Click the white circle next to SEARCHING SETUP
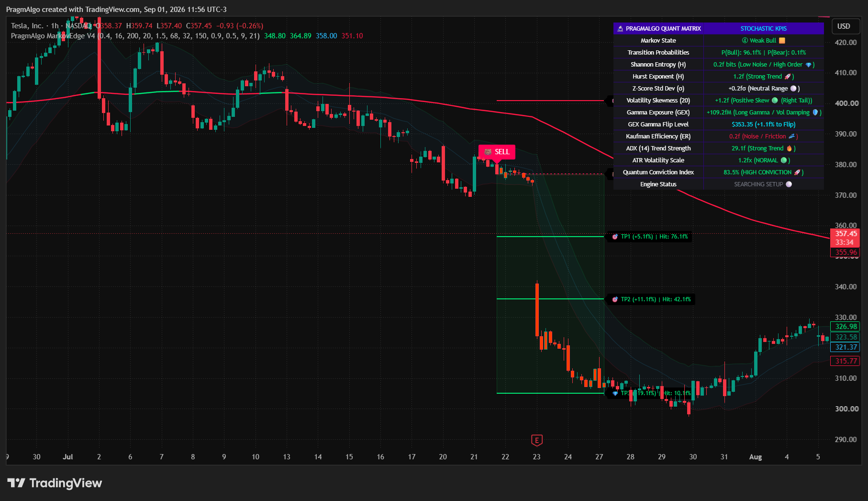Viewport: 868px width, 501px height. 789,184
